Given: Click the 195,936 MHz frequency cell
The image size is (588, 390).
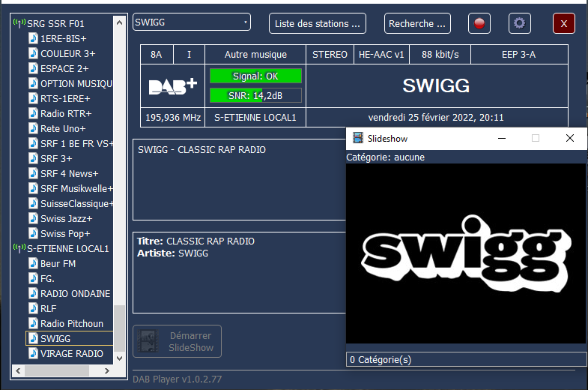Looking at the screenshot, I should [173, 118].
